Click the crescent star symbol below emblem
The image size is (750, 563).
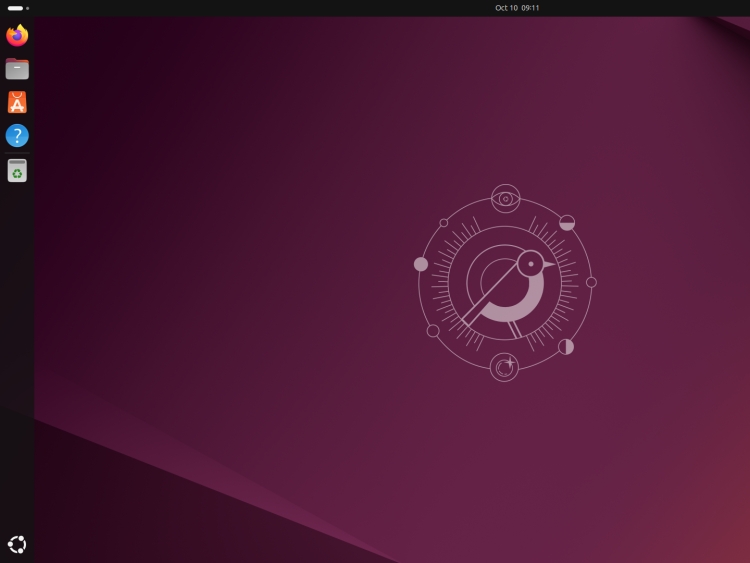pyautogui.click(x=505, y=367)
